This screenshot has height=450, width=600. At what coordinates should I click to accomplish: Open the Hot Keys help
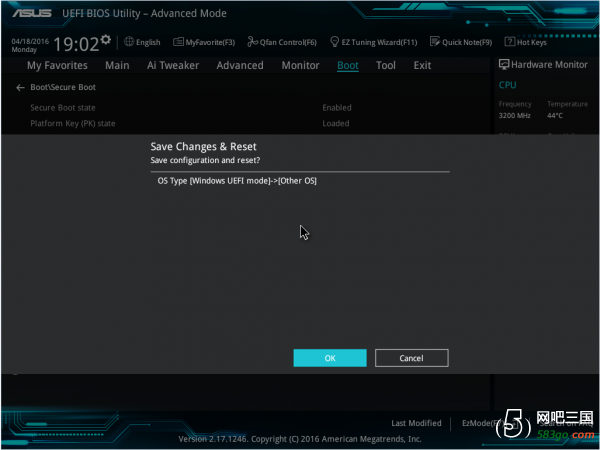(x=525, y=42)
